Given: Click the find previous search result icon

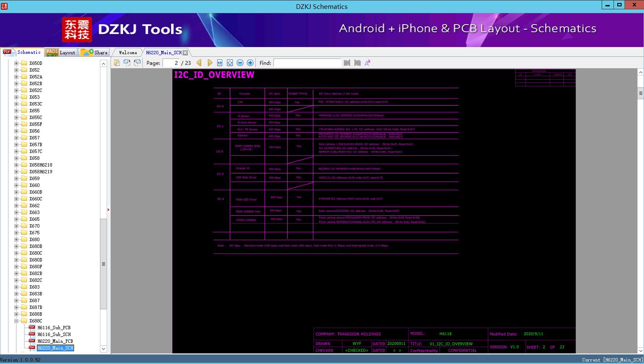Looking at the screenshot, I should 346,63.
